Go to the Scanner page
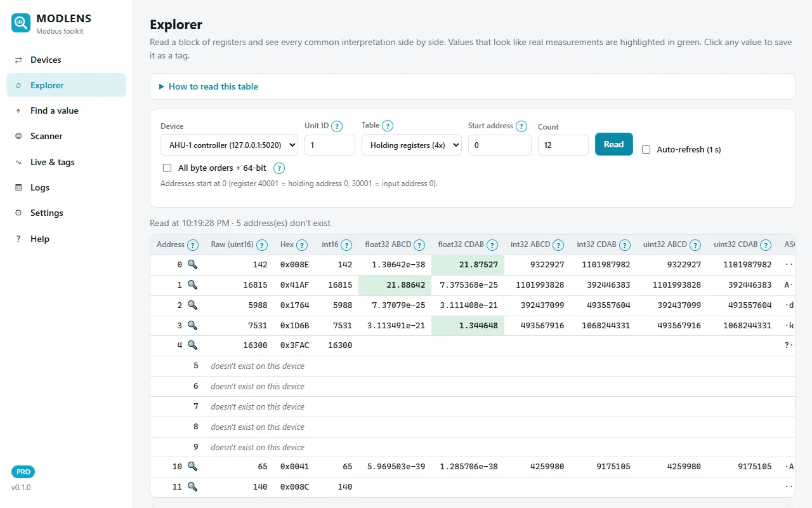812x508 pixels. coord(66,136)
